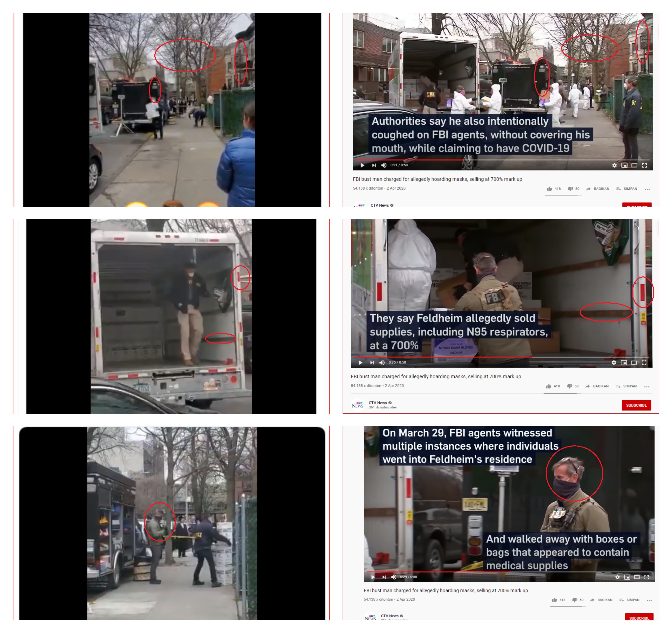Click the left video frame with blue jacket person

coord(172,110)
